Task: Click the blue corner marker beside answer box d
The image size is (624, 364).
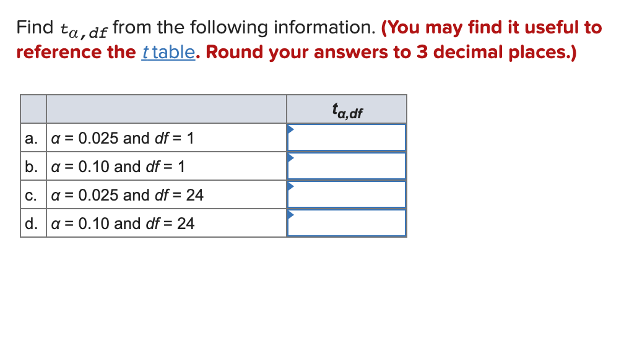Action: (x=290, y=214)
